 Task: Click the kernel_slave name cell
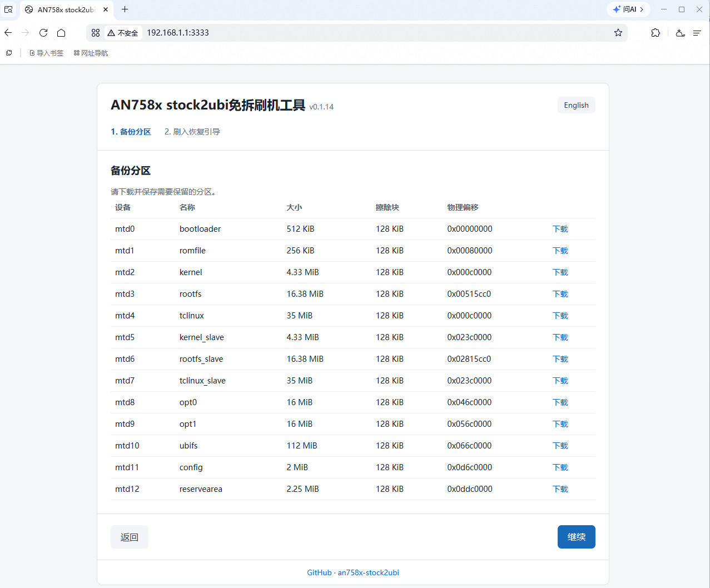202,337
